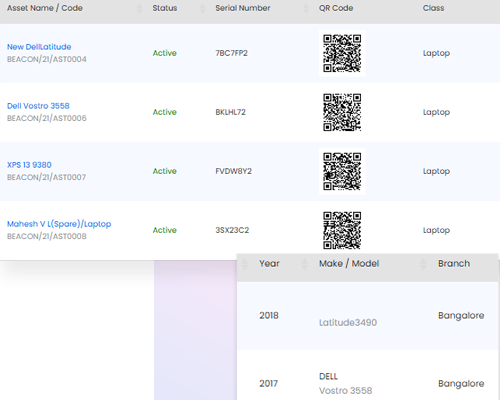The height and width of the screenshot is (400, 500).
Task: Sort by the Asset Name / Code column arrows
Action: pyautogui.click(x=139, y=8)
